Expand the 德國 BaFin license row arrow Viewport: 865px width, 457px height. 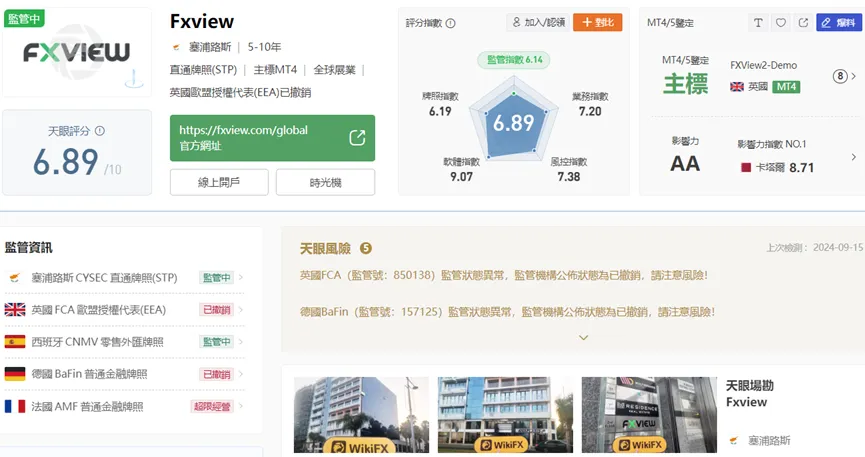pos(241,374)
